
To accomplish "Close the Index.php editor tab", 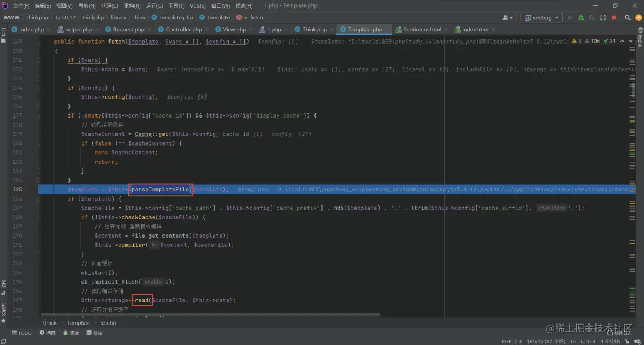I will (49, 30).
